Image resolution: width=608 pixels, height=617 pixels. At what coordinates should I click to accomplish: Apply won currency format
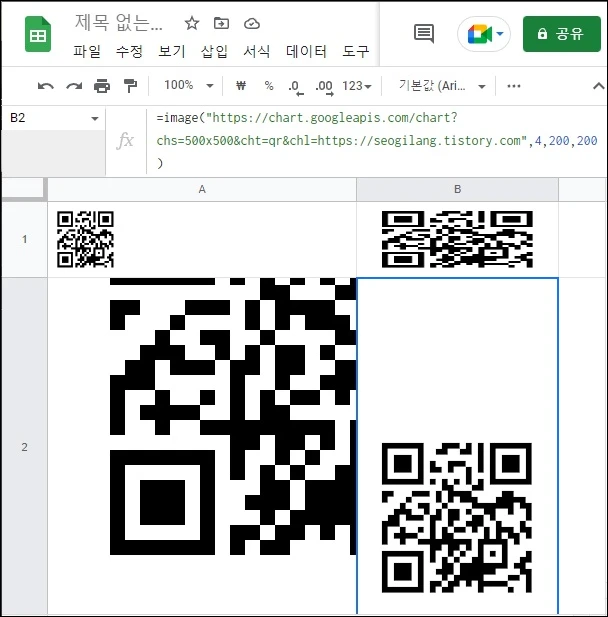pyautogui.click(x=241, y=85)
